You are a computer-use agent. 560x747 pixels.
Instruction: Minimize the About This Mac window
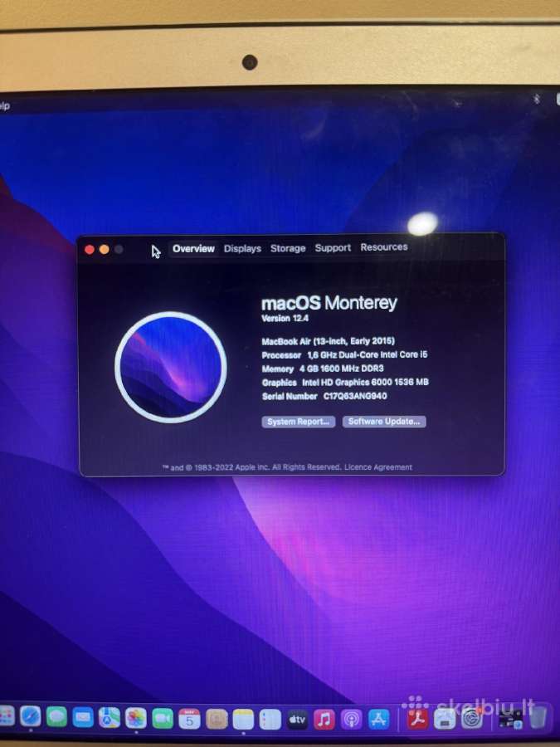[105, 249]
